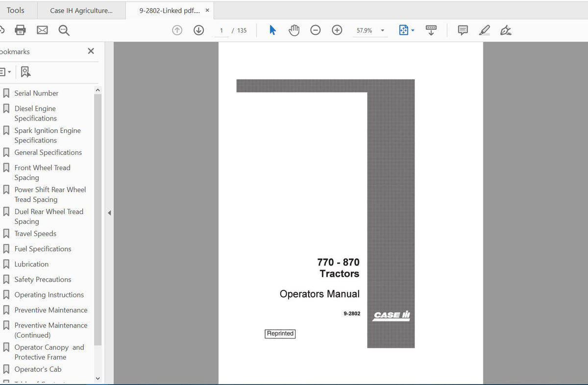This screenshot has height=385, width=588.
Task: Open the Operator's Cab bookmark
Action: coord(38,369)
